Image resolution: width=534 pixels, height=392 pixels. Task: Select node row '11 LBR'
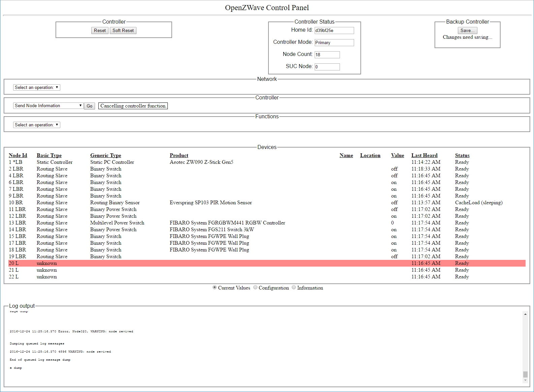point(267,209)
